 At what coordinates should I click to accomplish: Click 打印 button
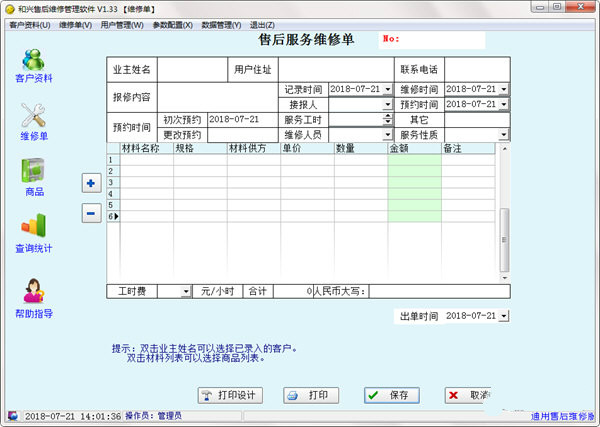tap(311, 395)
